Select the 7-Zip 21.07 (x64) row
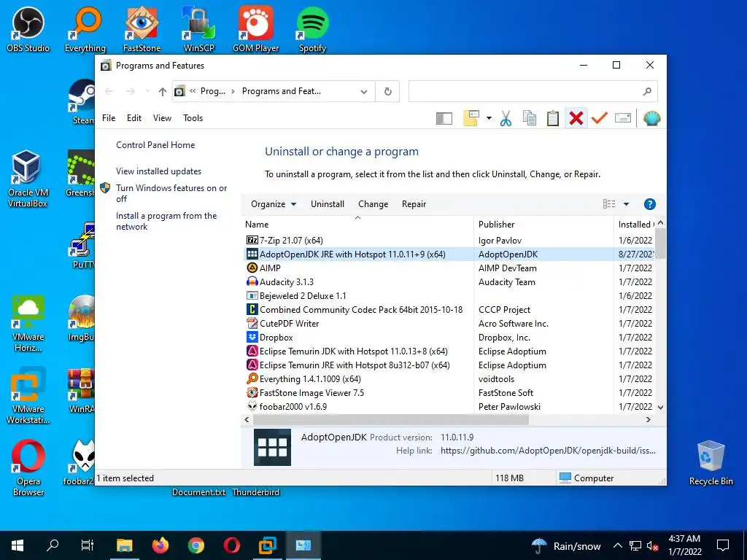This screenshot has width=747, height=560. [x=448, y=241]
